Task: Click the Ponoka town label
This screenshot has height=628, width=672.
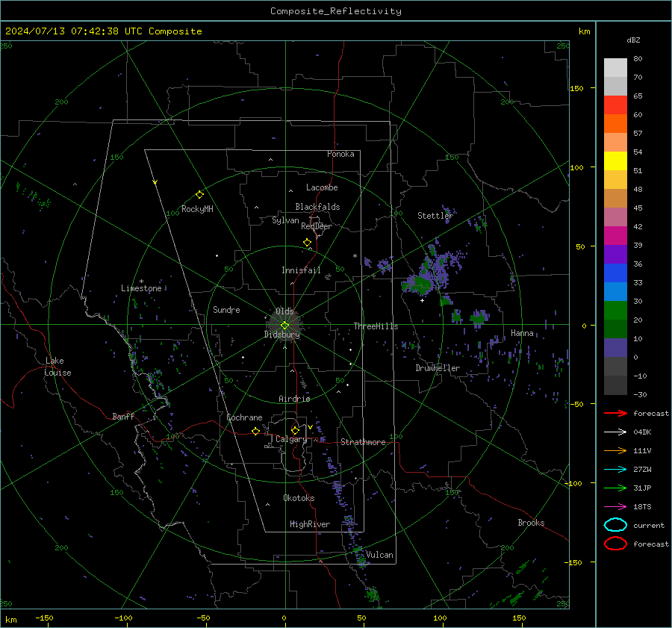Action: tap(340, 154)
